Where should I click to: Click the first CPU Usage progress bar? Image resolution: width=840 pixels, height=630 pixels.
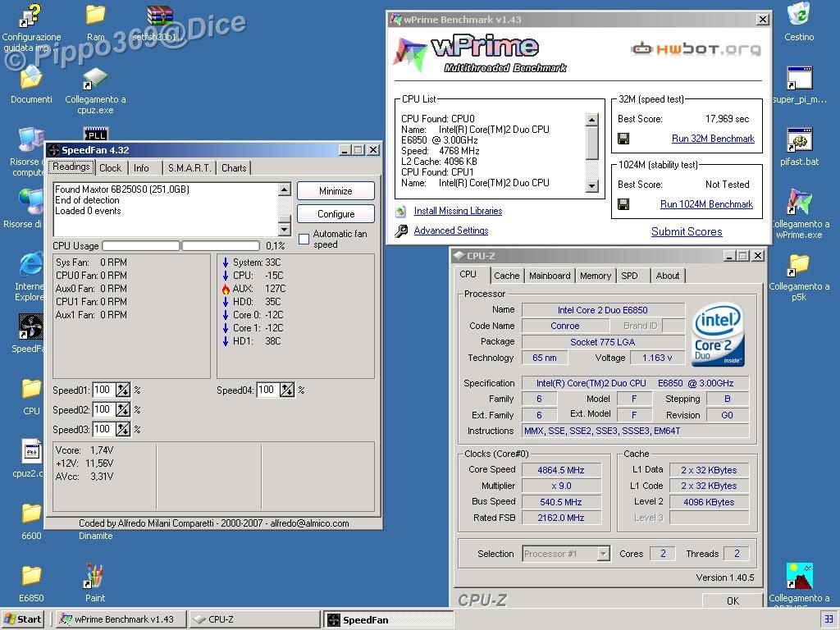141,246
